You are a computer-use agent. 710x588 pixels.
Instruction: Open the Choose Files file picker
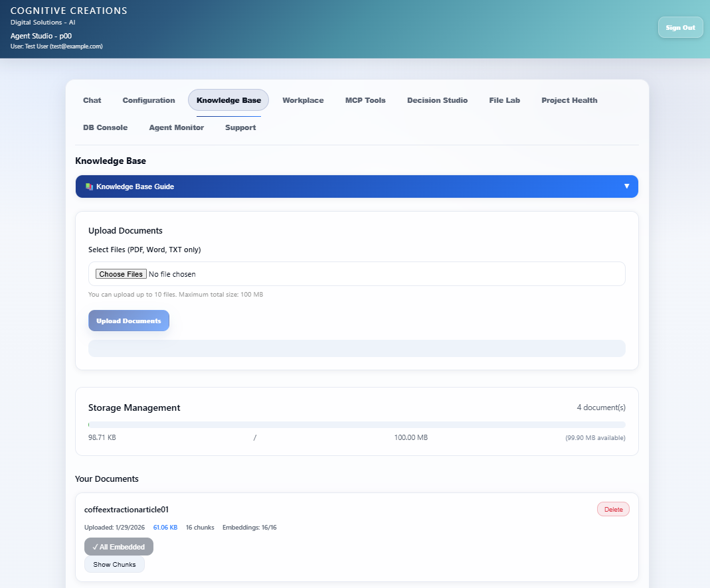click(120, 273)
